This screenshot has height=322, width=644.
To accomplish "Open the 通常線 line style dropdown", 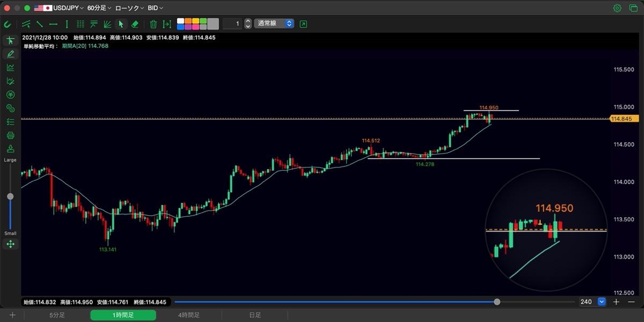I will coord(274,24).
